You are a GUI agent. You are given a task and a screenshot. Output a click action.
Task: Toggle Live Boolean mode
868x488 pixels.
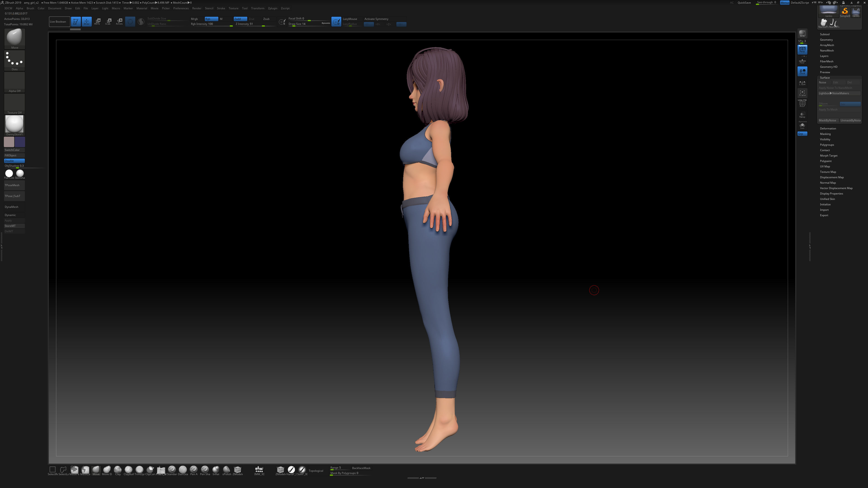coord(59,21)
